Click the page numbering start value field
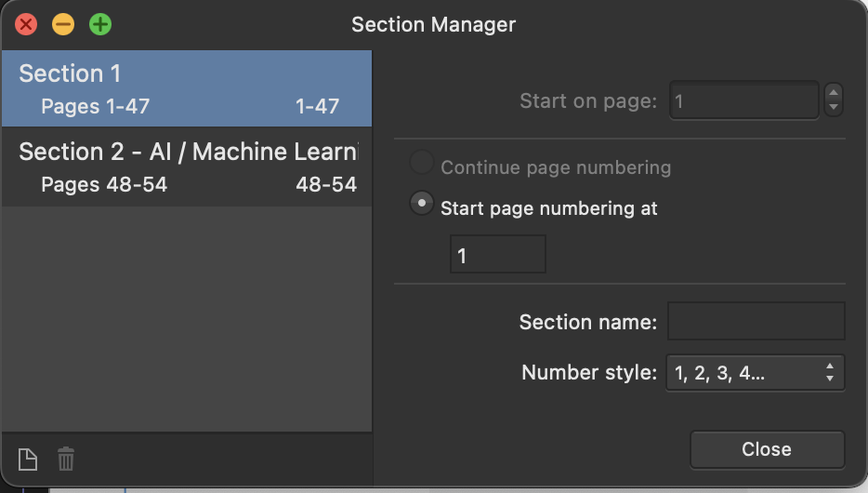868x493 pixels. [x=498, y=254]
